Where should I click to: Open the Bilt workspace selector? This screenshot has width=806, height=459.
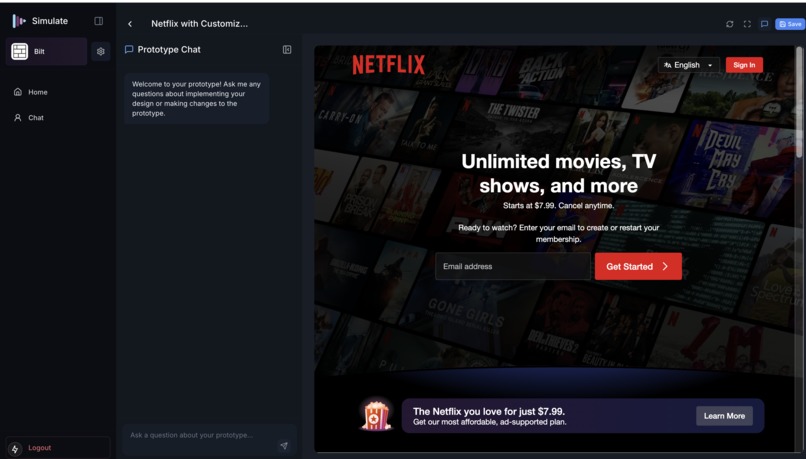(46, 51)
